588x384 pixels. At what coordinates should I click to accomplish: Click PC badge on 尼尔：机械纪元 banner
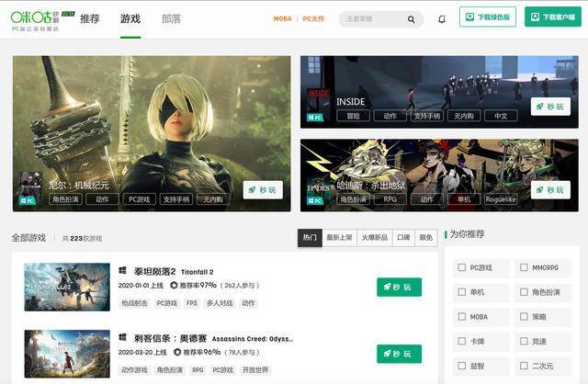[28, 200]
